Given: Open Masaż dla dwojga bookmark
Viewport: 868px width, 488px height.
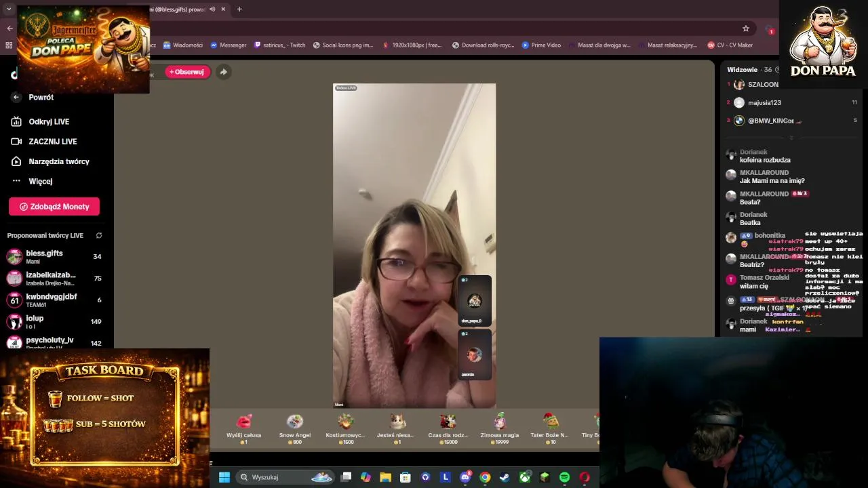Looking at the screenshot, I should [x=599, y=45].
